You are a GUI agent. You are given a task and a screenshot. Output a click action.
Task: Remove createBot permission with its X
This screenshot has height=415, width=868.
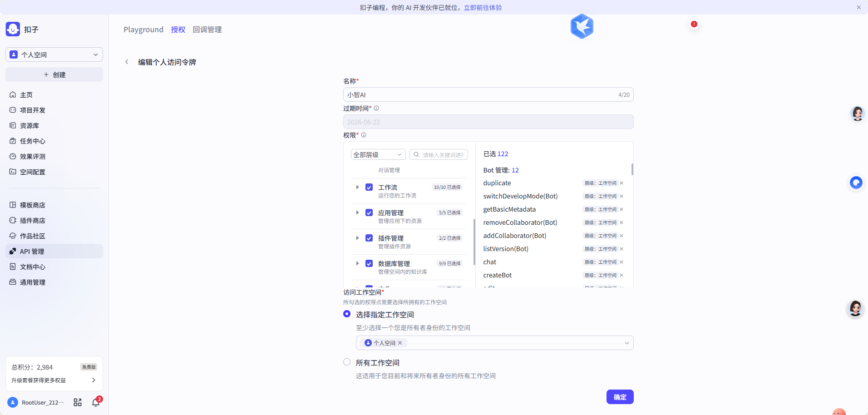(x=621, y=275)
